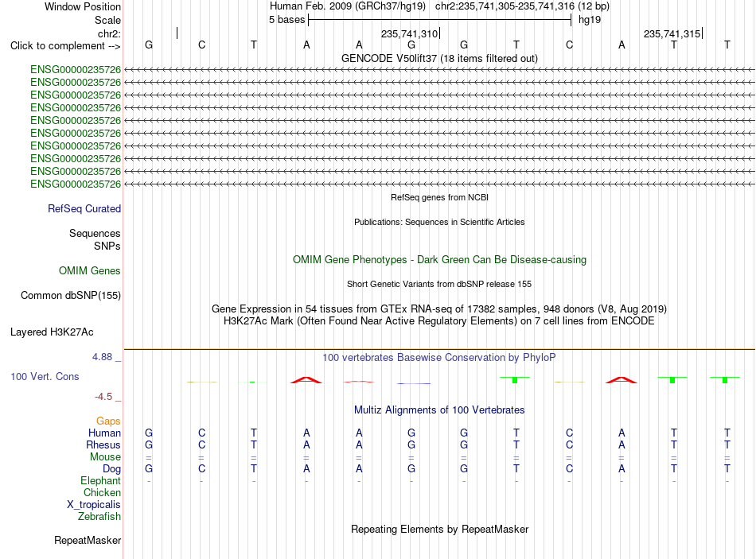Select the Dog alignment row label
Viewport: 756px width, 559px height.
tap(112, 469)
